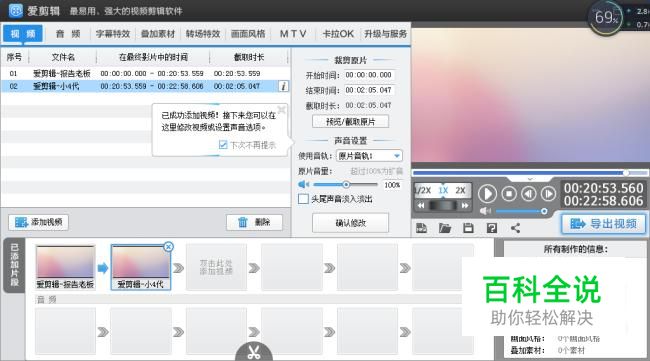Click the 确认修改 button
The width and height of the screenshot is (650, 361).
350,223
